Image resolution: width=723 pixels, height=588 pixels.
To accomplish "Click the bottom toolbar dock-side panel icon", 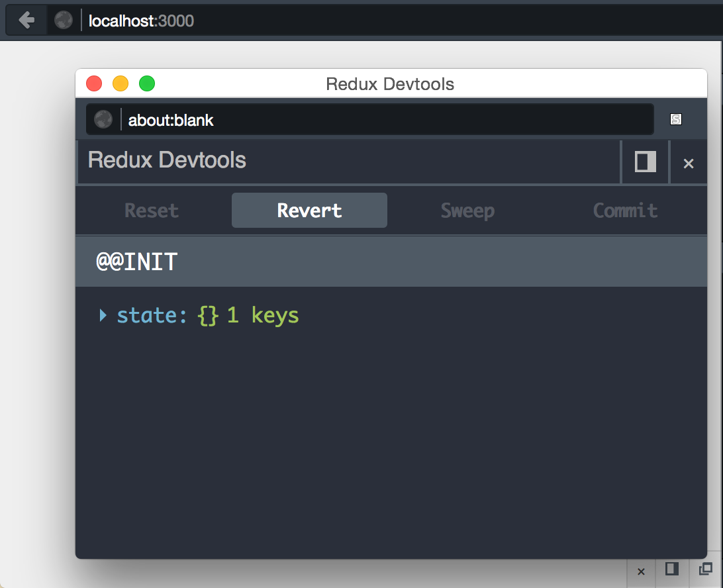I will [x=672, y=569].
